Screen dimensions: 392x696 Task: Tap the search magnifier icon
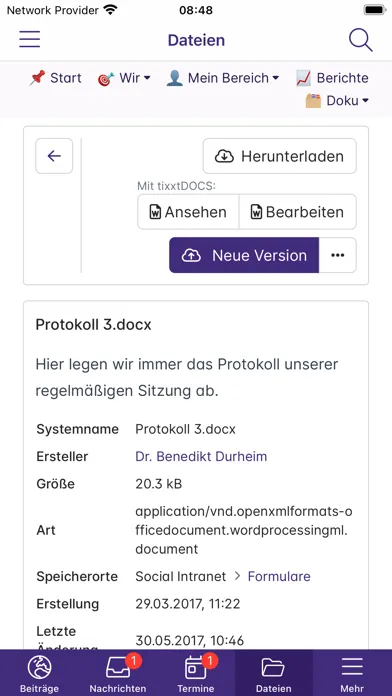coord(360,40)
